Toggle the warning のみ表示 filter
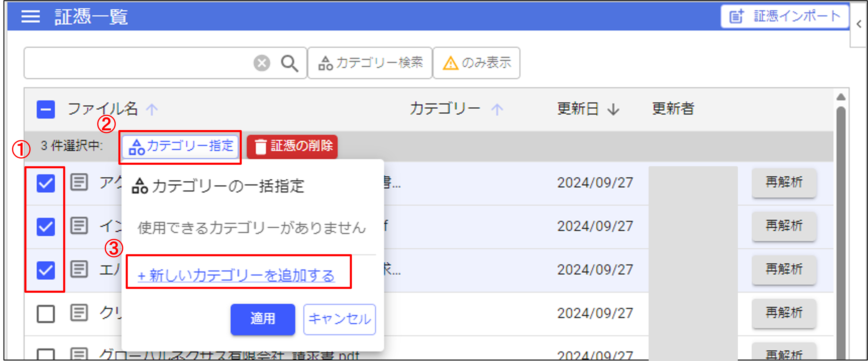Screen dimensions: 868x361 [x=476, y=63]
